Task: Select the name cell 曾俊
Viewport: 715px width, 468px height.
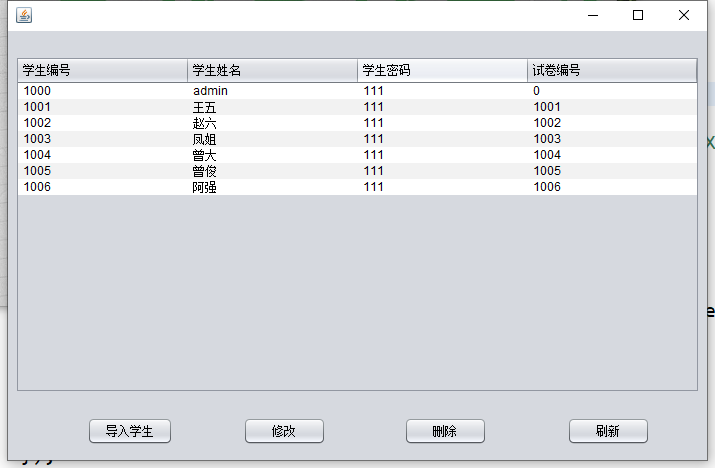Action: tap(272, 171)
